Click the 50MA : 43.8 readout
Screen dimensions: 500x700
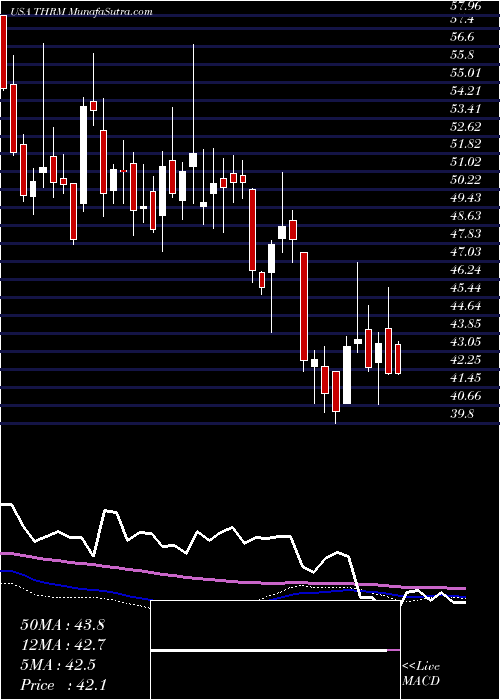point(62,625)
